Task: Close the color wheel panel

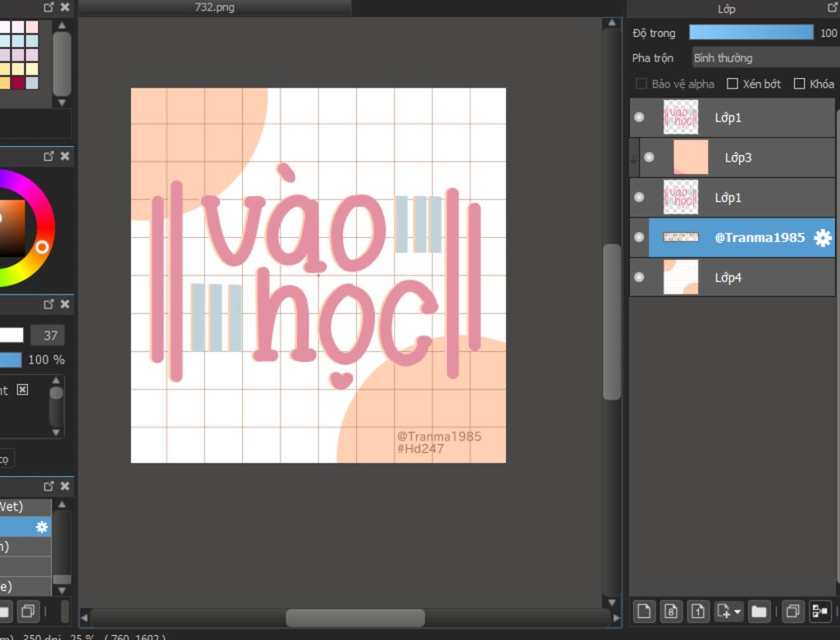Action: 65,156
